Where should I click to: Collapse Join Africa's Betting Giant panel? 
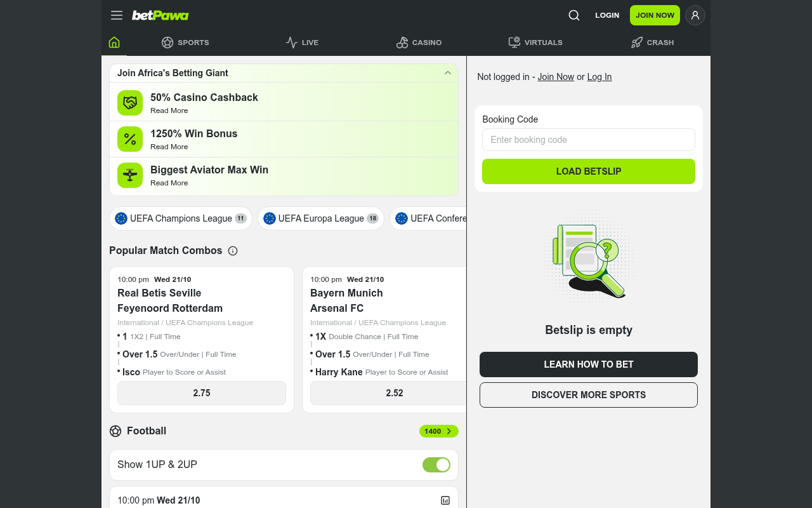tap(448, 73)
